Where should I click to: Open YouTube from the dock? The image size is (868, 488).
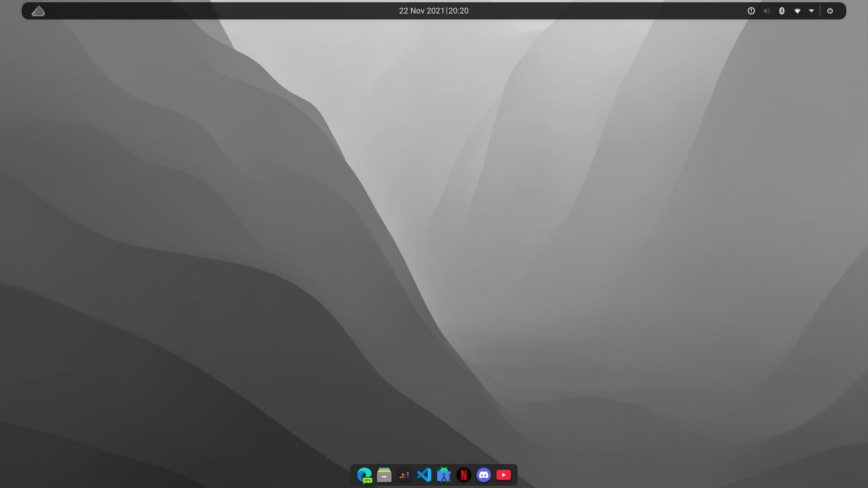click(x=504, y=475)
